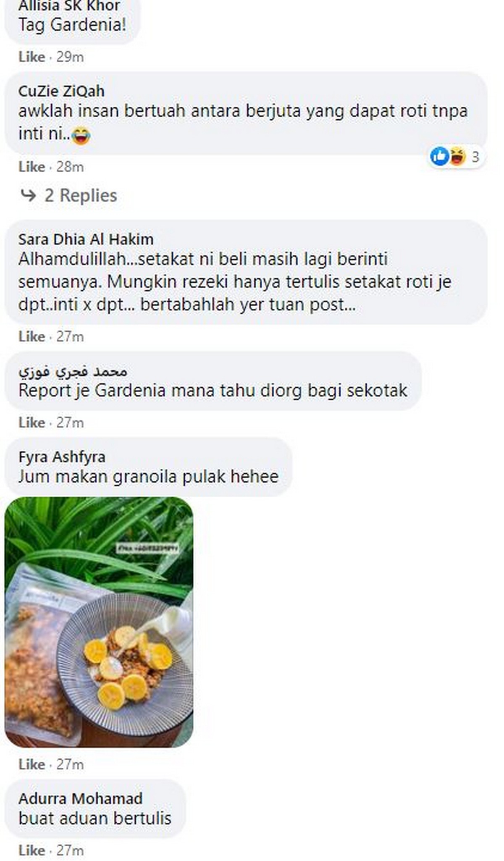Click the 28m timestamp on CuZie's comment
The image size is (504, 861).
tap(70, 167)
